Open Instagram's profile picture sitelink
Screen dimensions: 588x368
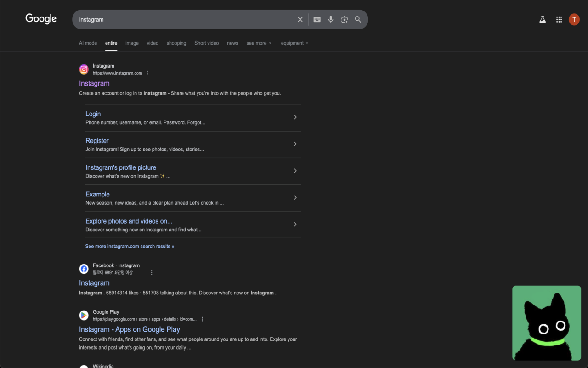(x=121, y=167)
